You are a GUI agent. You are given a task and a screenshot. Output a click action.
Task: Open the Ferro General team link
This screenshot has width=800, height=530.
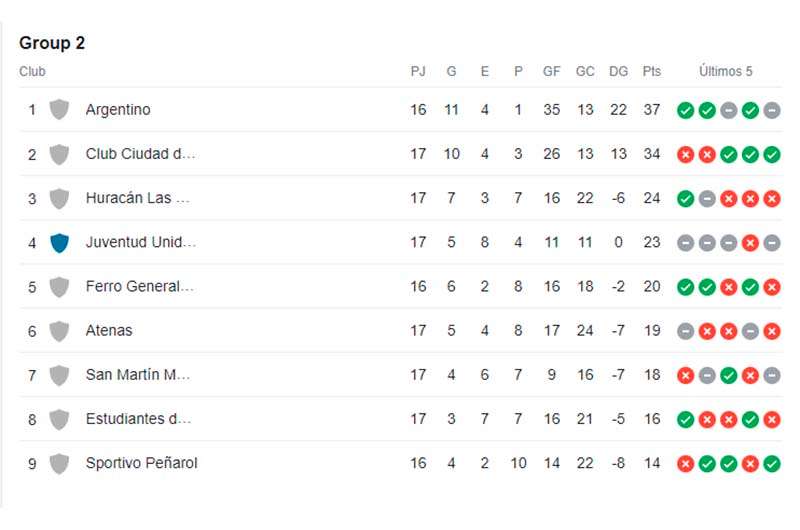(140, 287)
